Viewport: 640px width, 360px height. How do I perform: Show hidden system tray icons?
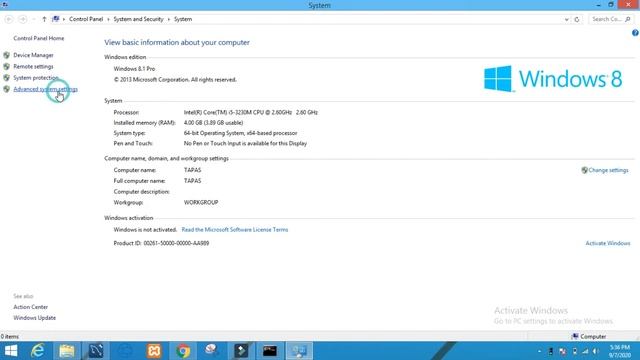tap(540, 351)
